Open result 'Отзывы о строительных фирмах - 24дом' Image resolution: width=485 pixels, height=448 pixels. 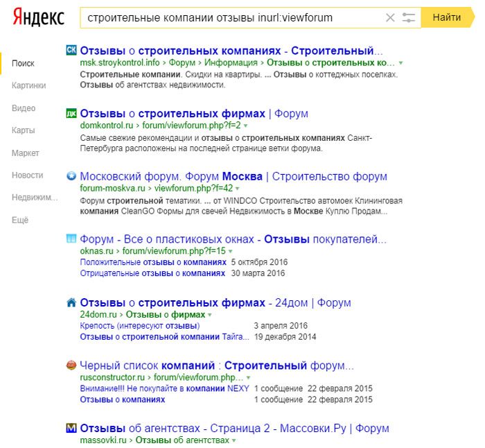215,303
